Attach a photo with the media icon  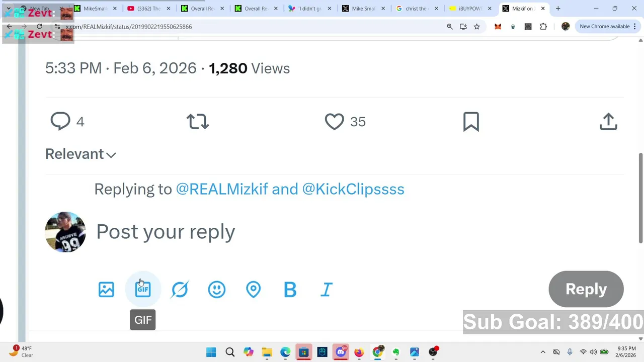[x=106, y=289]
